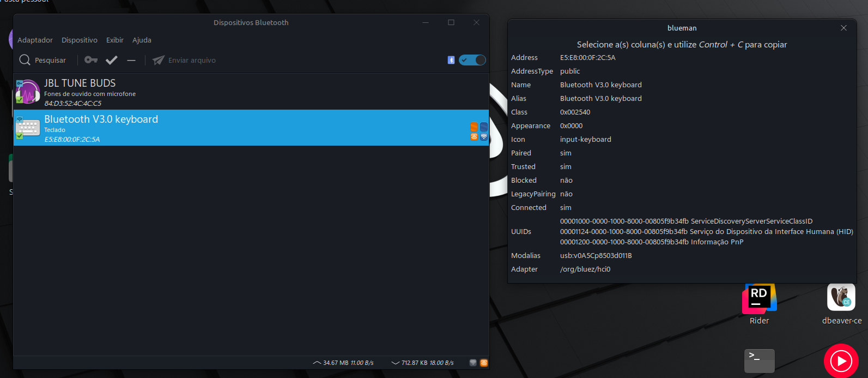Close the blueman info dialog
This screenshot has width=868, height=378.
click(x=843, y=28)
